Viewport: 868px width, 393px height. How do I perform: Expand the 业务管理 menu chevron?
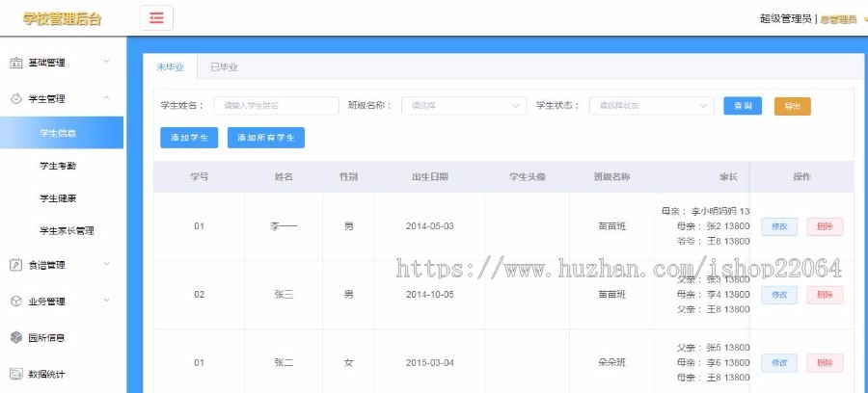106,301
